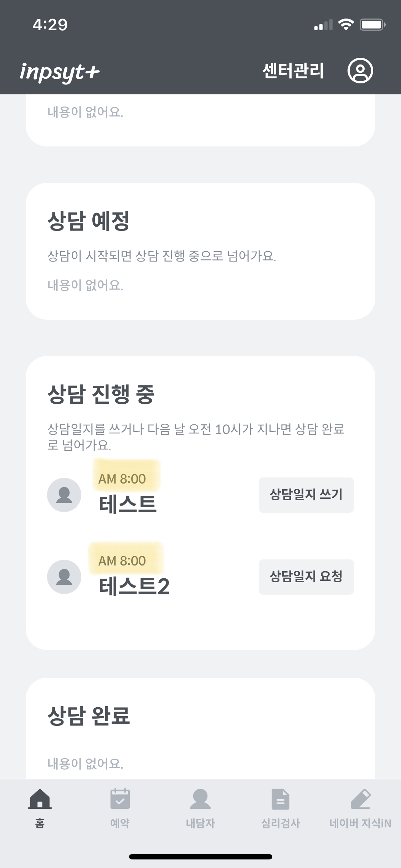
Task: Open 센터관리 from the header
Action: click(293, 71)
